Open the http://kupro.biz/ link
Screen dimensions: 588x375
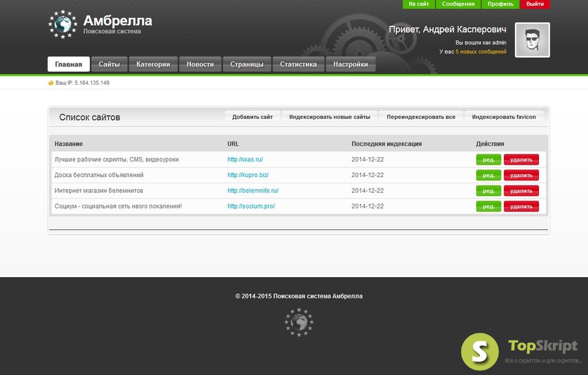pos(248,175)
